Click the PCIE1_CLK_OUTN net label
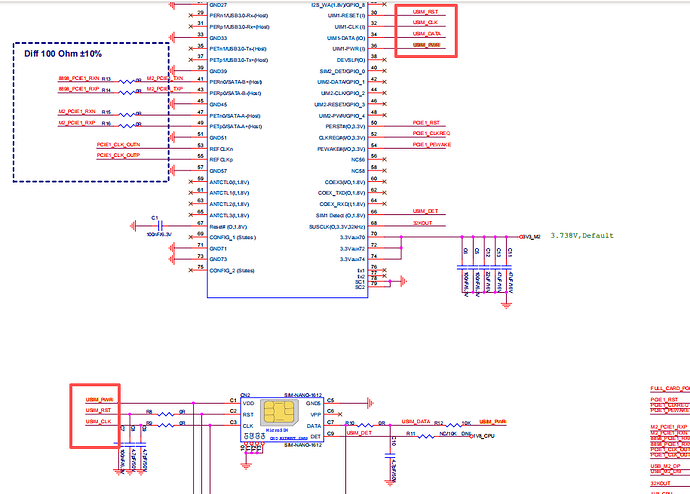This screenshot has height=494, width=690. pyautogui.click(x=119, y=145)
